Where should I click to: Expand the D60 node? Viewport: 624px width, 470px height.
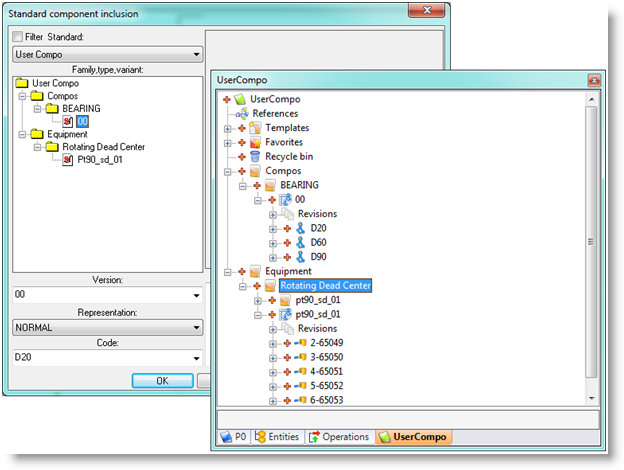coord(273,242)
